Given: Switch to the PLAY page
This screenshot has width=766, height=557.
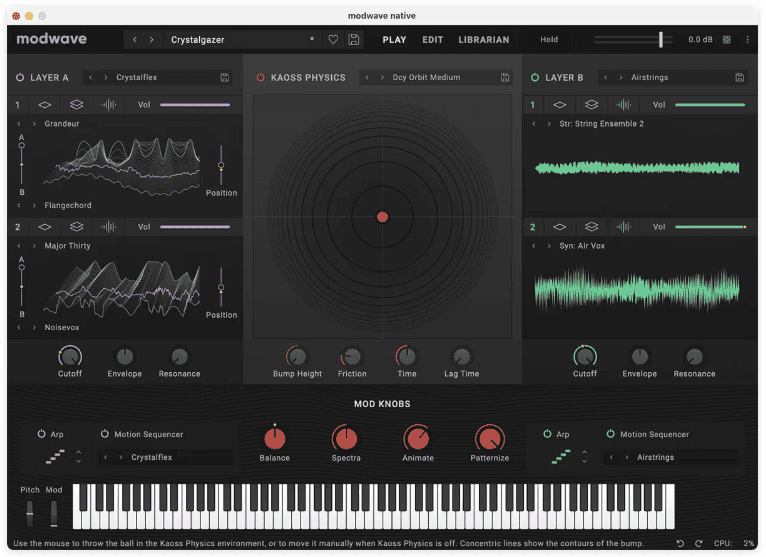Looking at the screenshot, I should [x=394, y=40].
